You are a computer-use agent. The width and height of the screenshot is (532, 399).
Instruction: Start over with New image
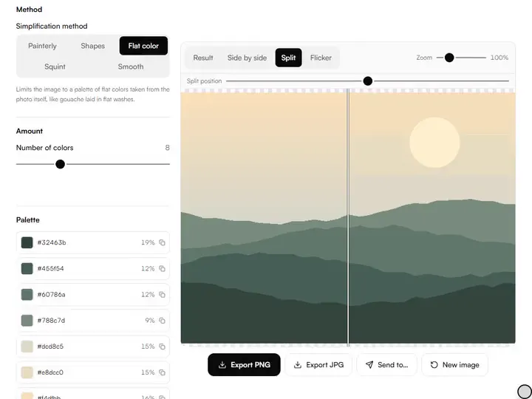(x=454, y=365)
